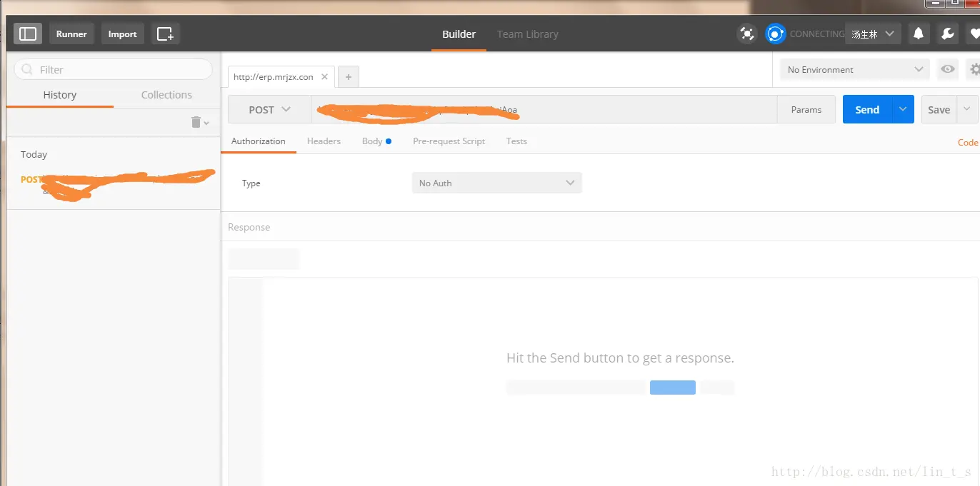Open the Runner
Image resolution: width=980 pixels, height=486 pixels.
(71, 34)
